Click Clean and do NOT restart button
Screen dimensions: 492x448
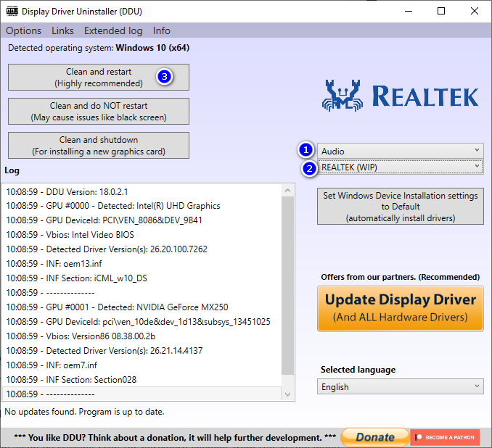pos(99,112)
